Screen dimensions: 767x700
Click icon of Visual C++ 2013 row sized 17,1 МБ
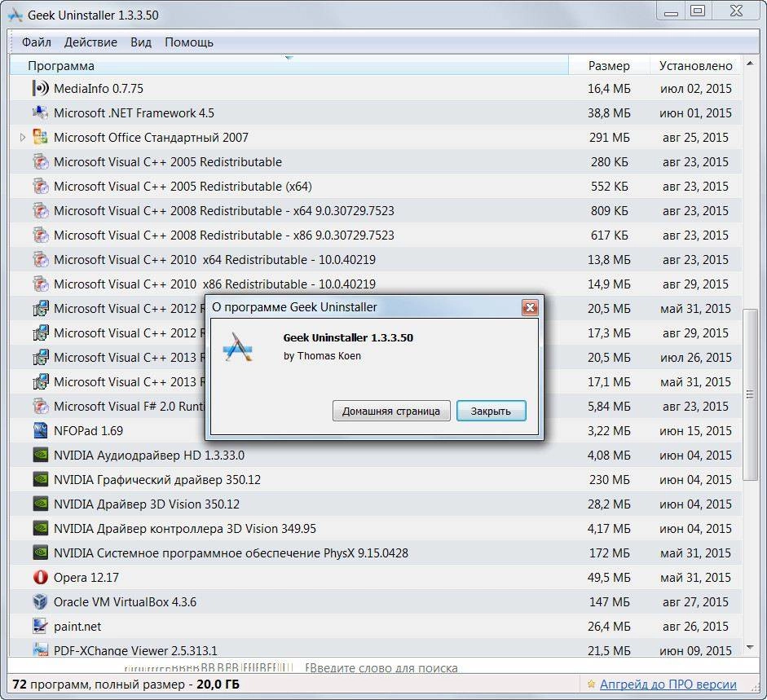pos(41,382)
